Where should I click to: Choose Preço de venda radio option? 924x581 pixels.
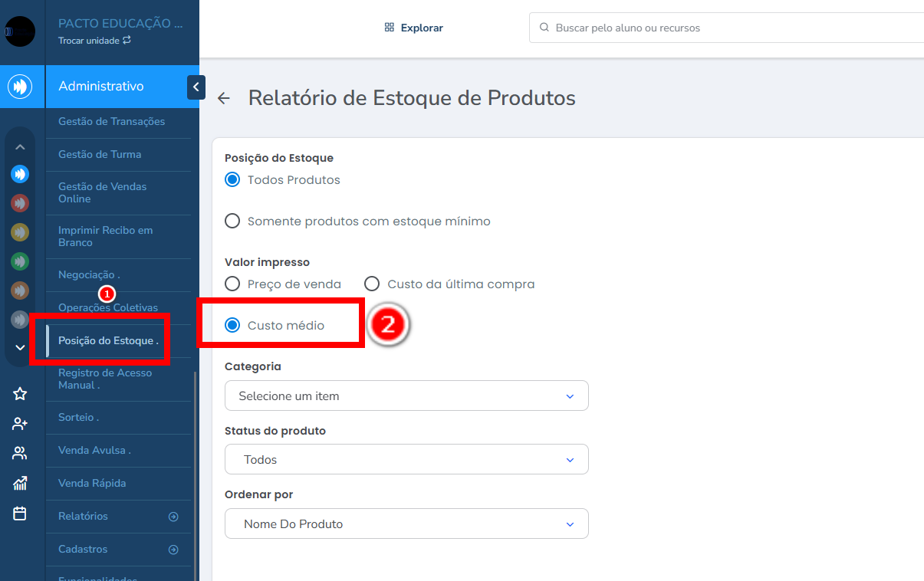pyautogui.click(x=232, y=284)
